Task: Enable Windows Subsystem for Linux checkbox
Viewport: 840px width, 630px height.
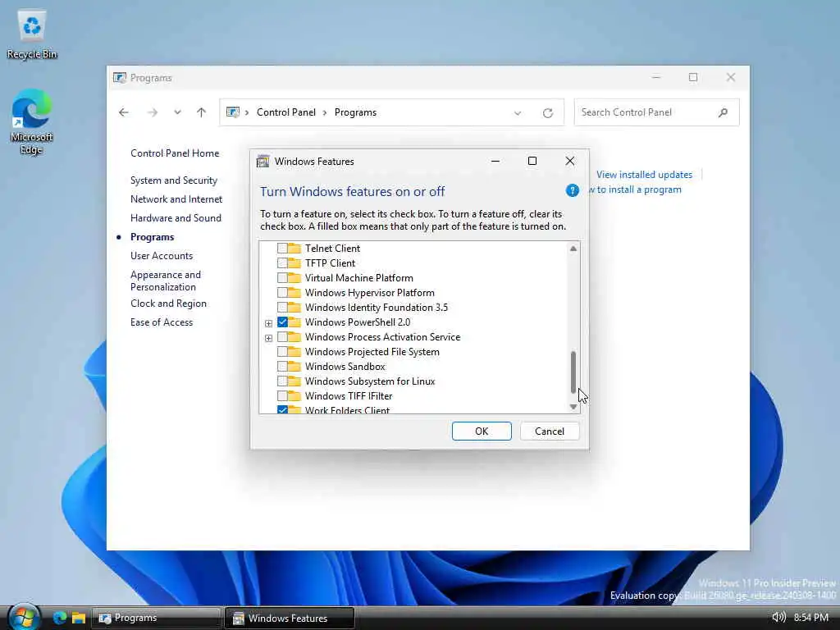Action: (282, 381)
